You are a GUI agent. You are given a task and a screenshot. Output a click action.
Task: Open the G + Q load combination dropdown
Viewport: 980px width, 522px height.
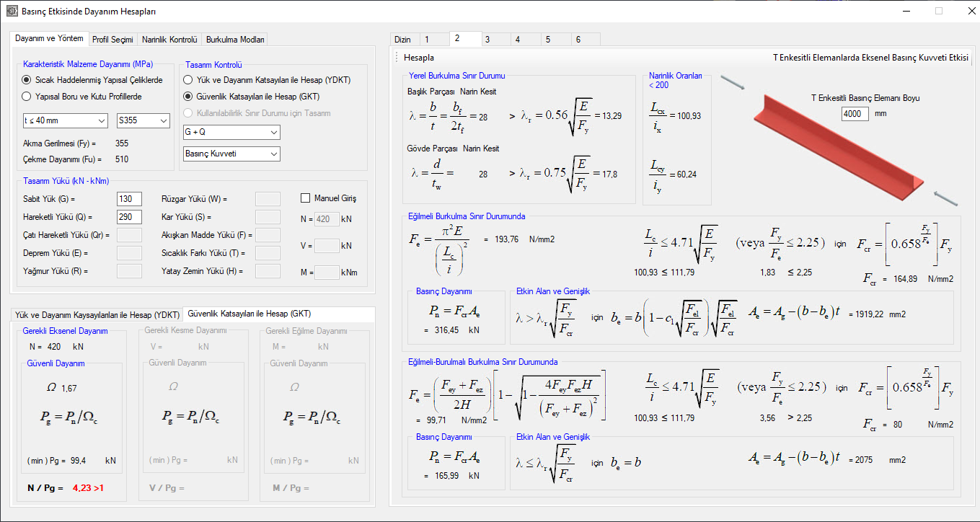(232, 133)
